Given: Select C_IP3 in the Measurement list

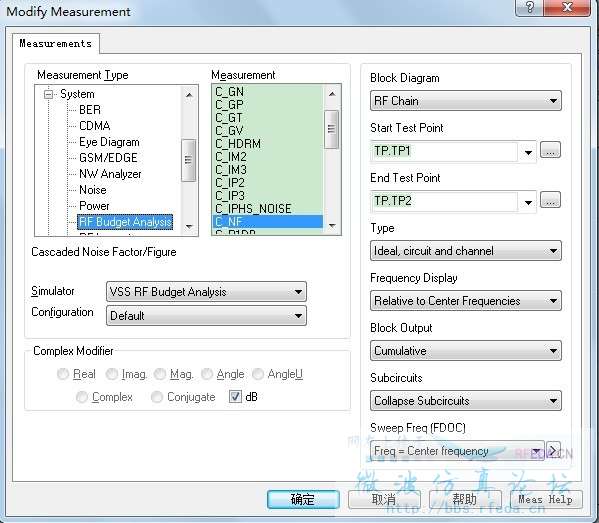Looking at the screenshot, I should (230, 196).
